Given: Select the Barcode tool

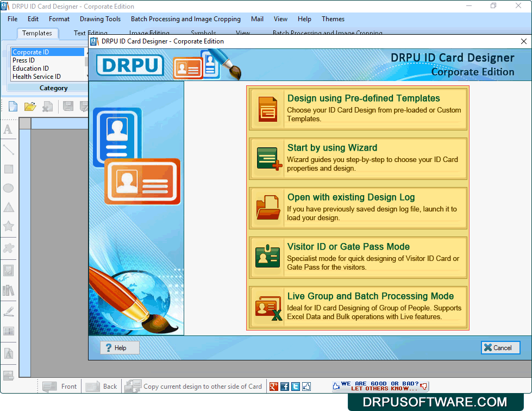Looking at the screenshot, I should point(9,331).
